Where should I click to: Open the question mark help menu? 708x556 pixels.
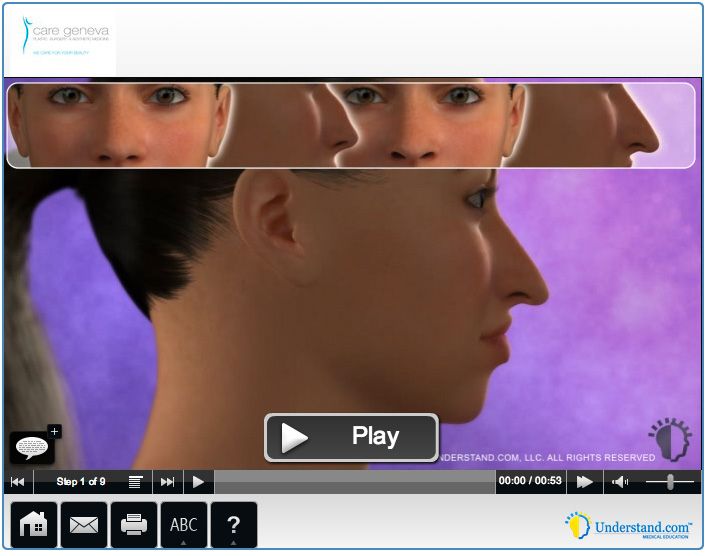point(234,525)
